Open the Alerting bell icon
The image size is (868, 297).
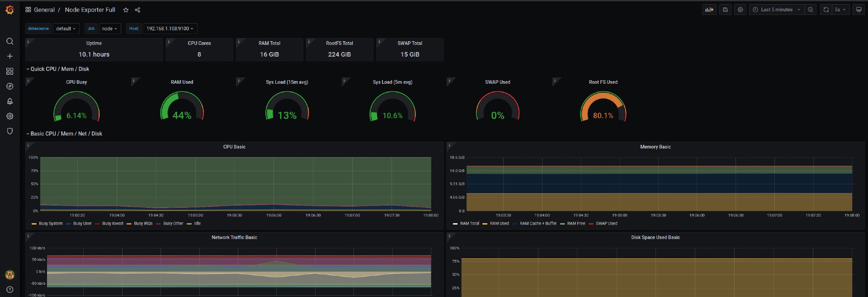pyautogui.click(x=9, y=101)
